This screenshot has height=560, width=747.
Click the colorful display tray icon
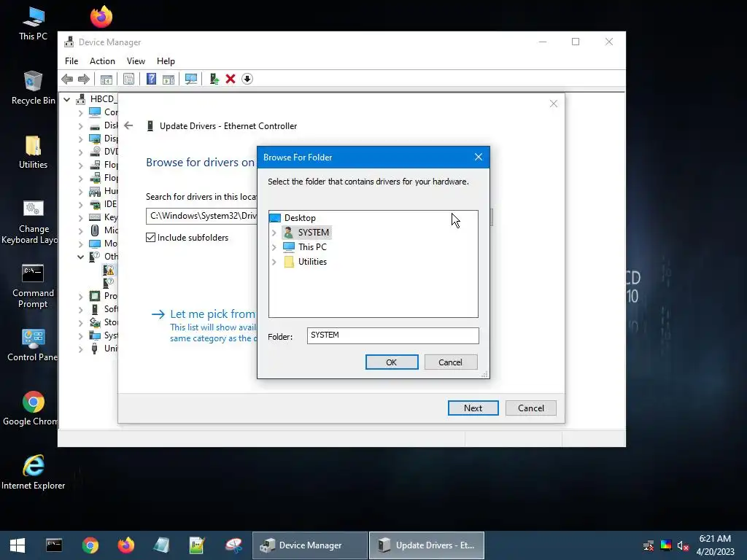point(666,545)
